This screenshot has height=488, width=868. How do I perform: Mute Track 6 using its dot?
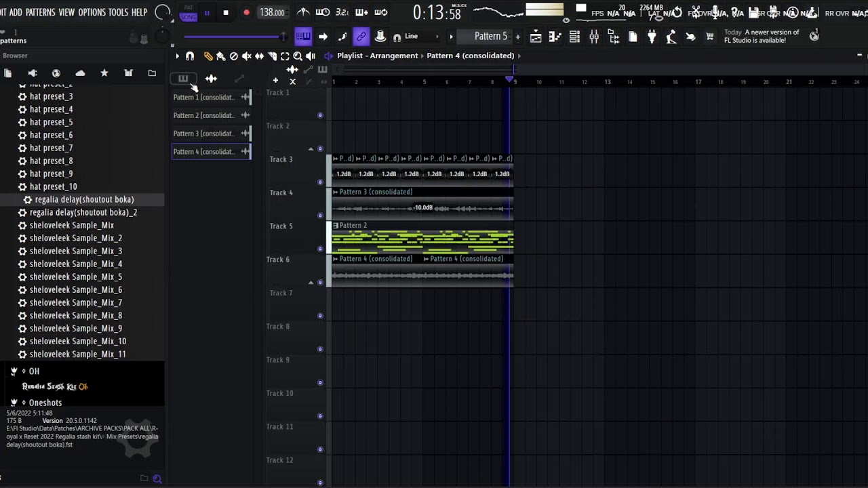(320, 282)
